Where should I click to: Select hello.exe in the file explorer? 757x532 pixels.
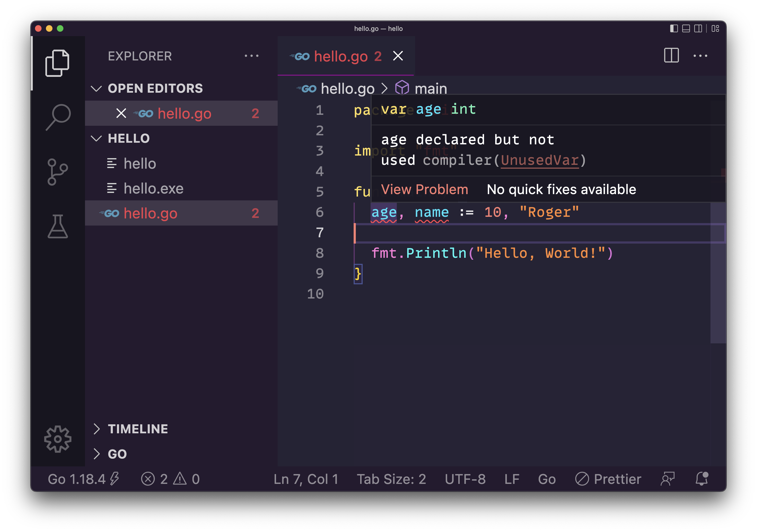pos(153,188)
